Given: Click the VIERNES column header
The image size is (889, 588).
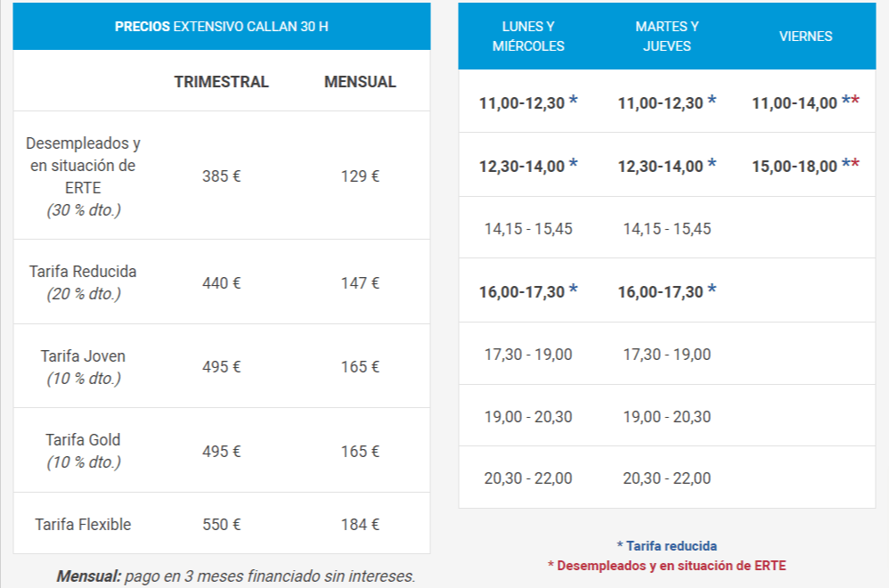Looking at the screenshot, I should 805,37.
